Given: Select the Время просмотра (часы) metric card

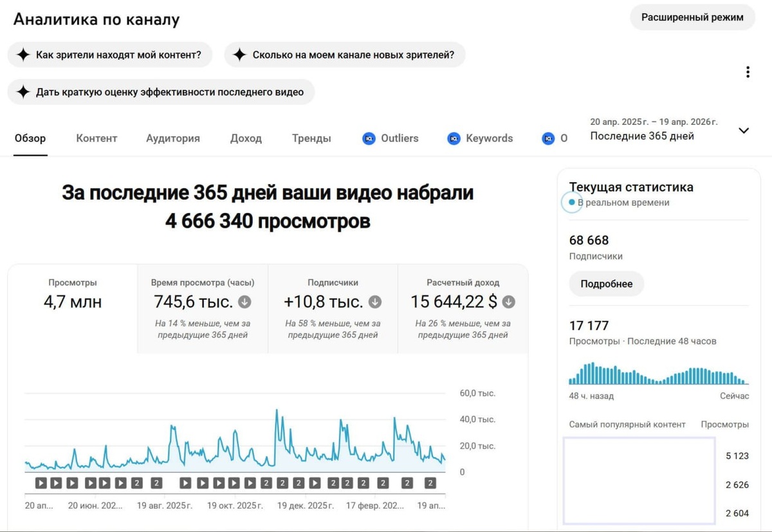Looking at the screenshot, I should [203, 309].
